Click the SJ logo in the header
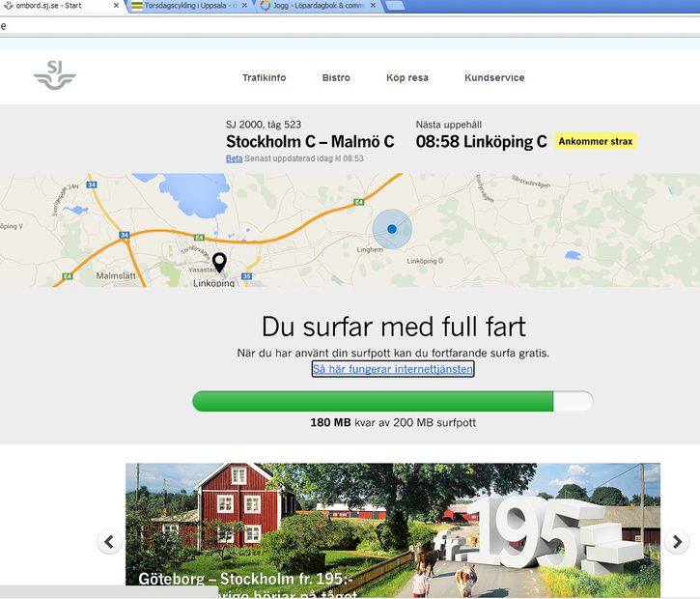This screenshot has width=700, height=599. click(54, 75)
